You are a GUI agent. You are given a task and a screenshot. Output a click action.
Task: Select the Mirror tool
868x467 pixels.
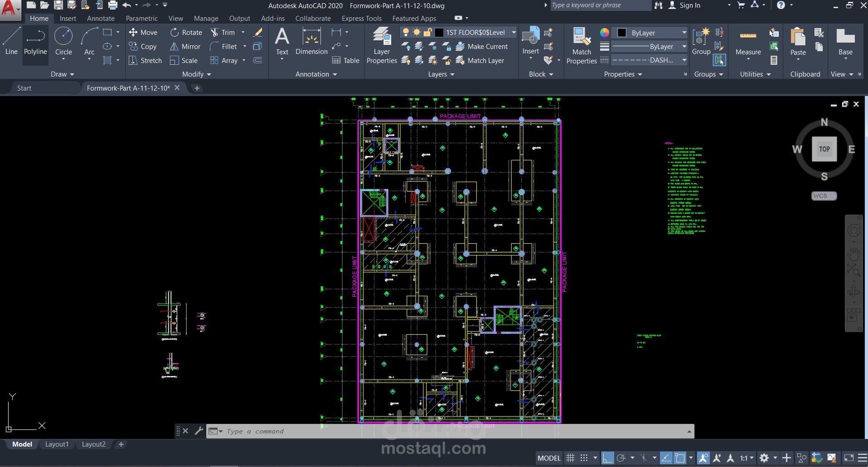tap(185, 46)
